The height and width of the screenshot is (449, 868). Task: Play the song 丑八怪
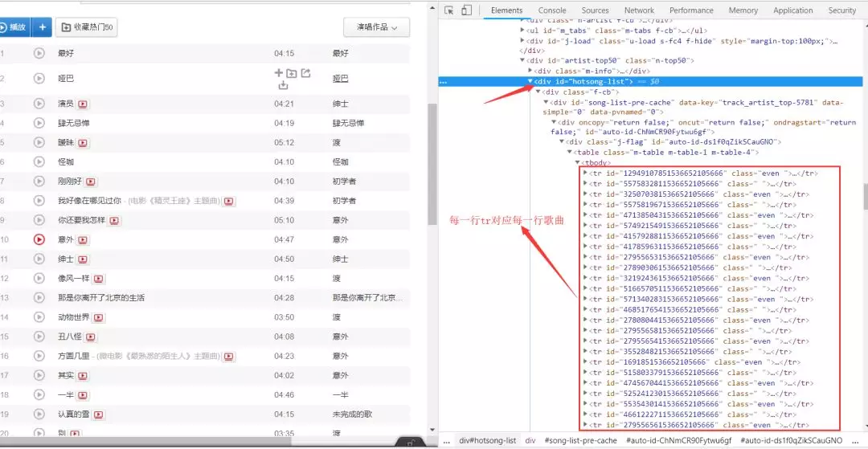pyautogui.click(x=39, y=337)
